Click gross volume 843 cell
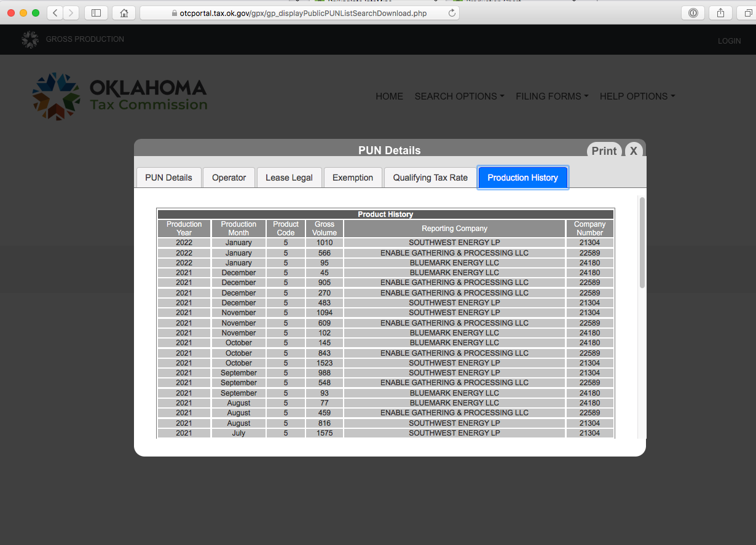The height and width of the screenshot is (545, 756). (x=325, y=353)
